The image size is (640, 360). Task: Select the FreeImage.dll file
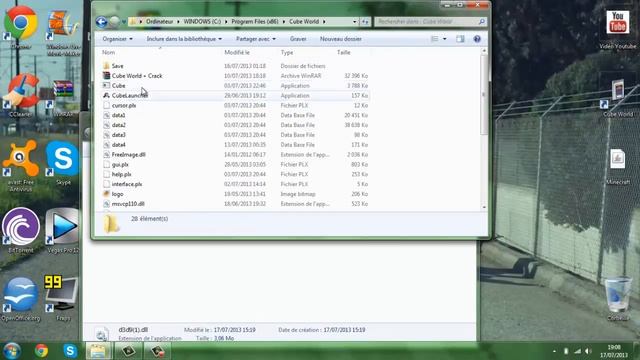[x=129, y=155]
